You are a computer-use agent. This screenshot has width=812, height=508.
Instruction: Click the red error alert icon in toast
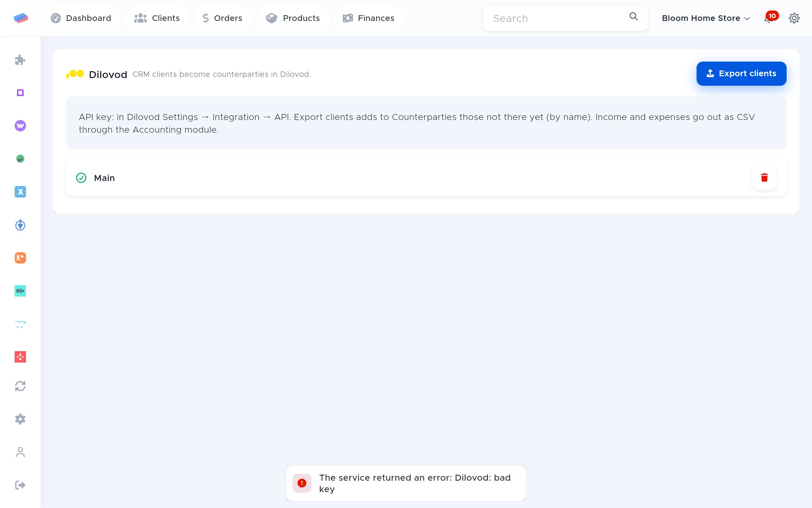302,483
